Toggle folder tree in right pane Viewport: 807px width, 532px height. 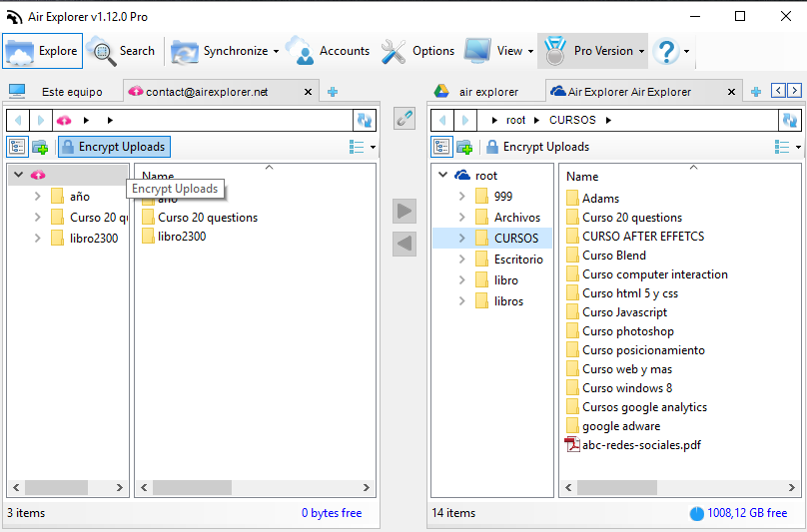click(441, 147)
